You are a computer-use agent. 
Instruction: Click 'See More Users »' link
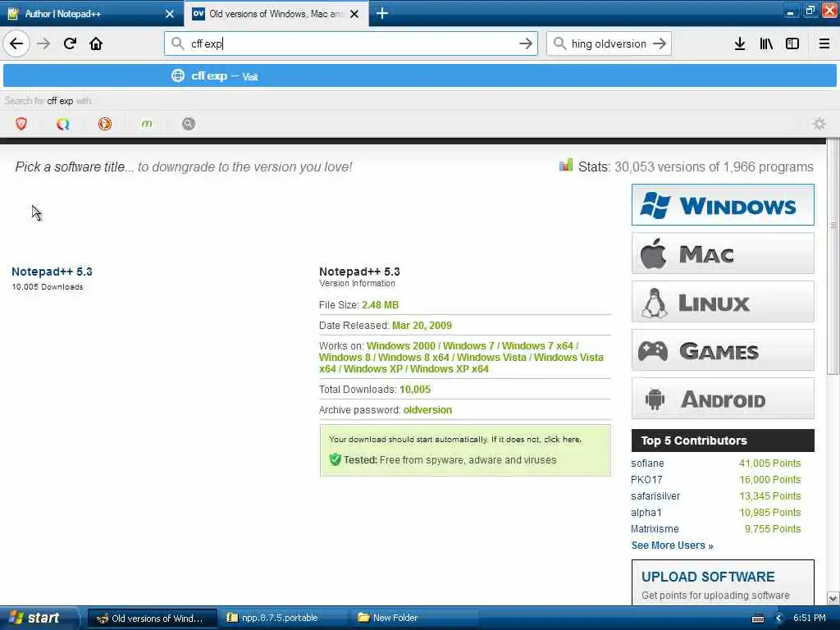click(x=672, y=546)
